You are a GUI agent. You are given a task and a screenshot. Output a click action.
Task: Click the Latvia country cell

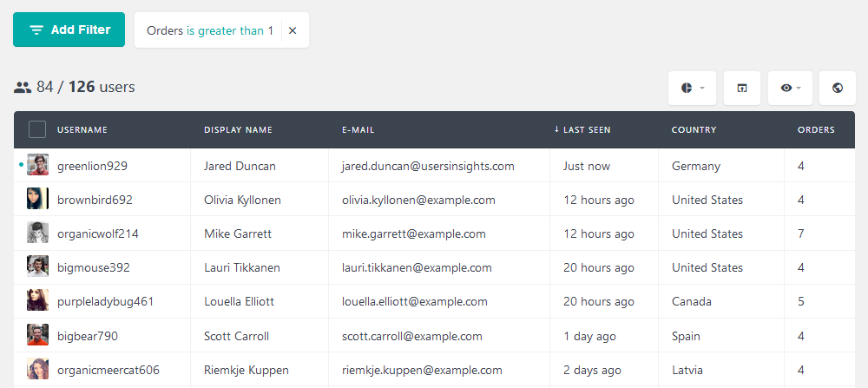687,371
